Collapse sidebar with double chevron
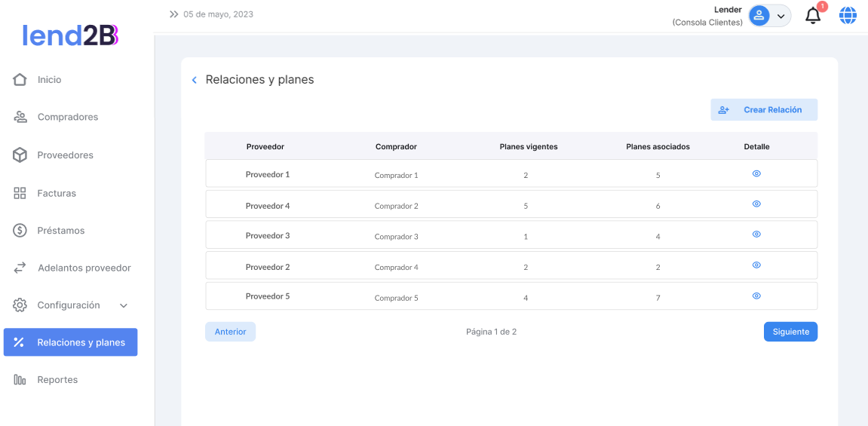 pyautogui.click(x=174, y=14)
